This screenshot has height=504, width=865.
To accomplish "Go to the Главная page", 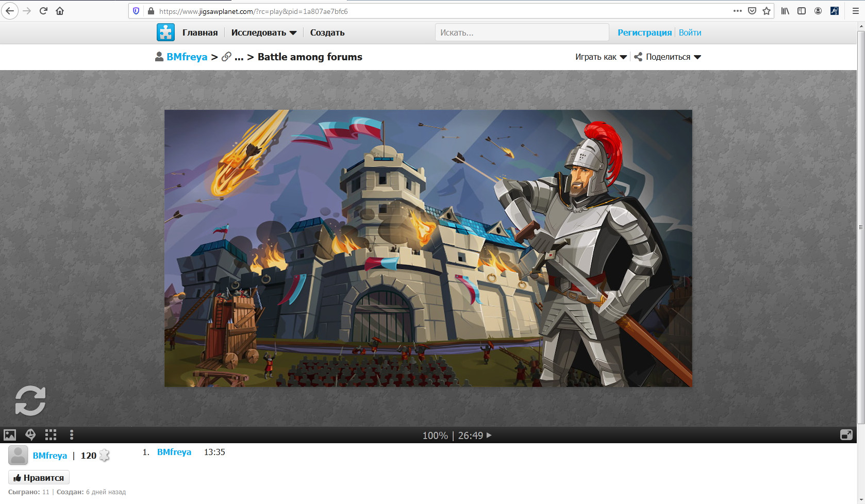I will click(x=200, y=32).
